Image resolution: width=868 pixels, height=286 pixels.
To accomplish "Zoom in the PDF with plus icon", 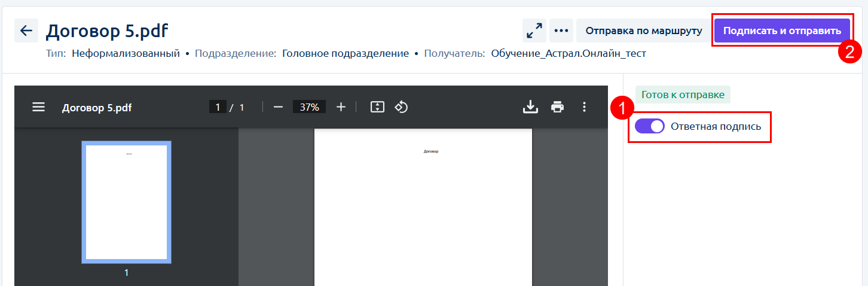I will coord(341,107).
